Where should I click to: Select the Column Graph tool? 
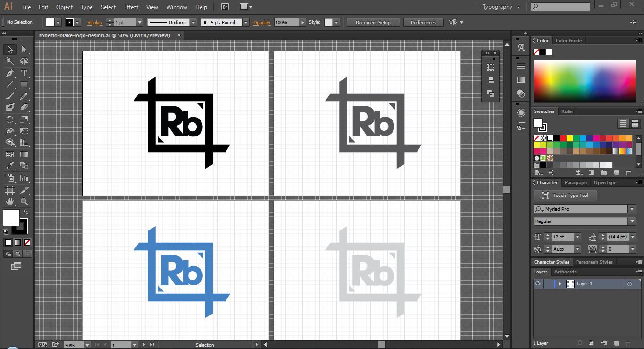click(x=24, y=178)
